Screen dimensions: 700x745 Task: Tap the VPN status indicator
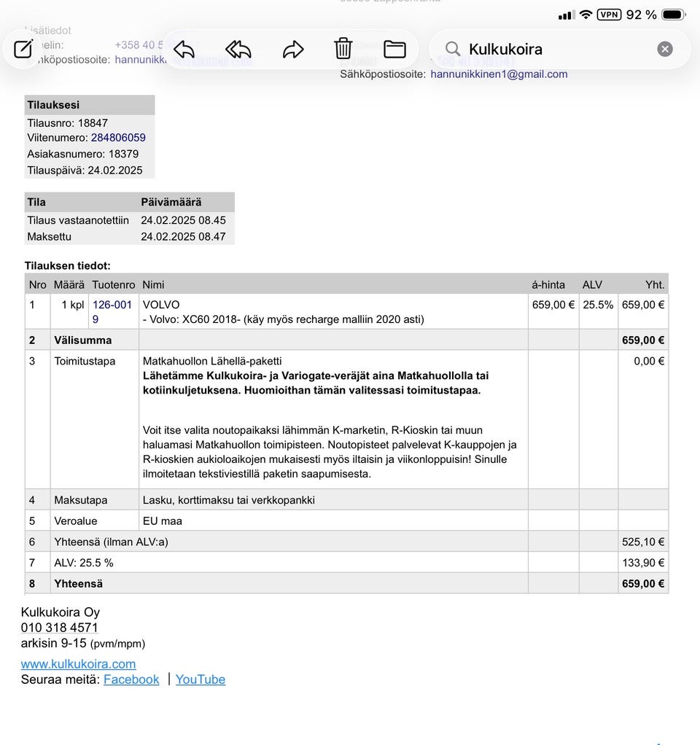(609, 15)
